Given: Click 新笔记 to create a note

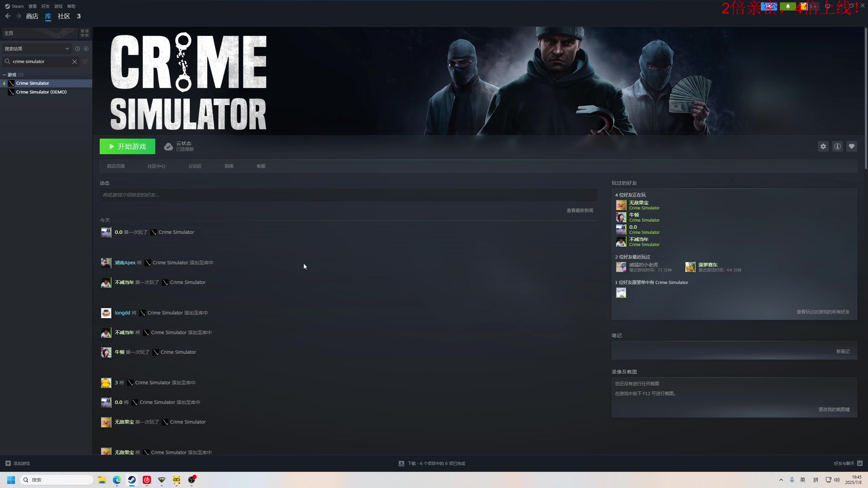Looking at the screenshot, I should coord(843,351).
